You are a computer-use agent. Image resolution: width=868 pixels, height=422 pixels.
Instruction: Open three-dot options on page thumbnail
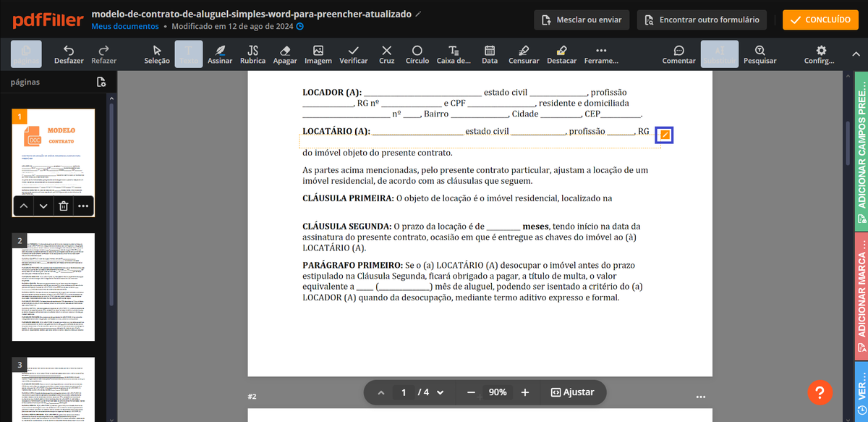tap(83, 206)
